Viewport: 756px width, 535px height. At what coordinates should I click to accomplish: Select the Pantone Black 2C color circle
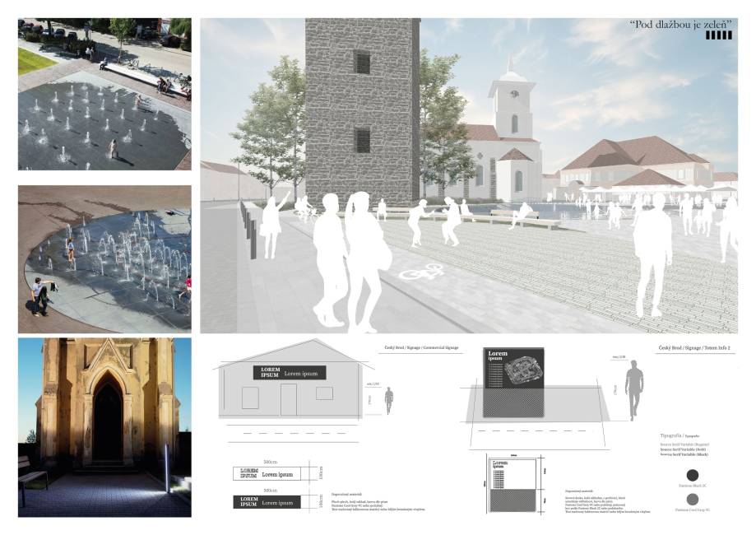(692, 475)
